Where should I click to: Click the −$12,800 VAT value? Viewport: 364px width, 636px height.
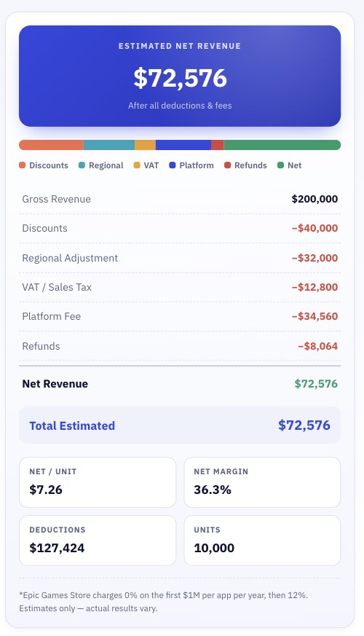click(x=314, y=287)
